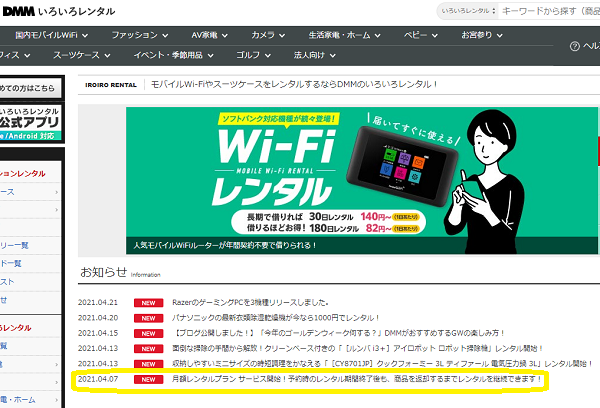Open the ルンバ i3+ rental news item

357,348
